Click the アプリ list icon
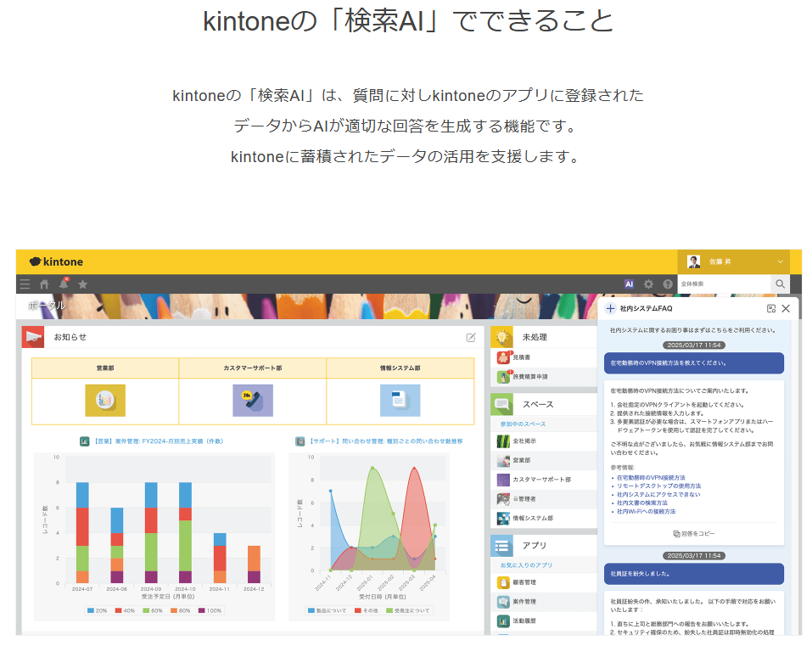Image resolution: width=812 pixels, height=646 pixels. (501, 546)
